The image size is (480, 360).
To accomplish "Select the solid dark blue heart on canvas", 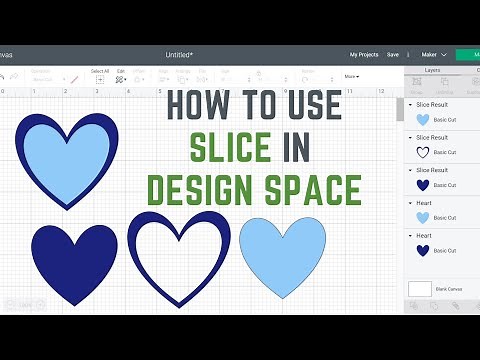I will [74, 265].
